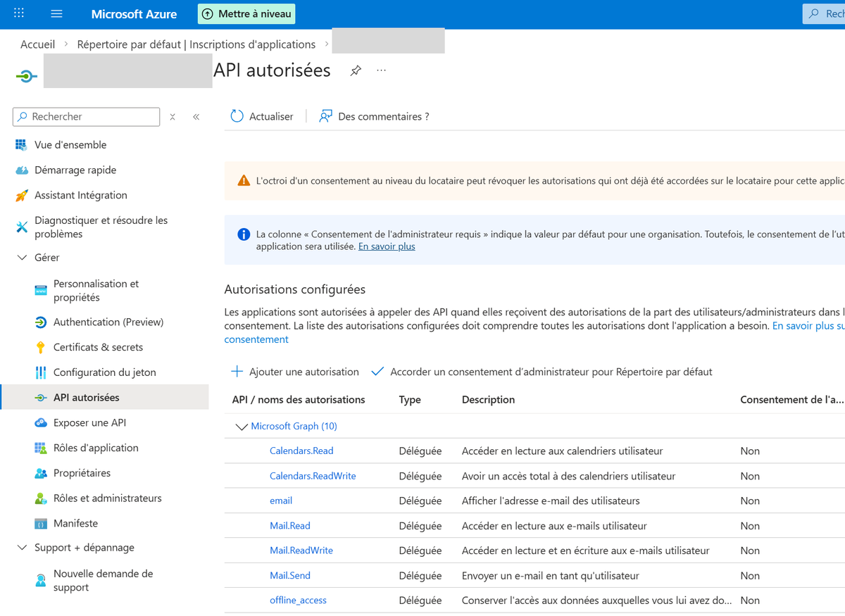Collapse the Gérer section
Viewport: 845px width, 616px height.
[21, 258]
